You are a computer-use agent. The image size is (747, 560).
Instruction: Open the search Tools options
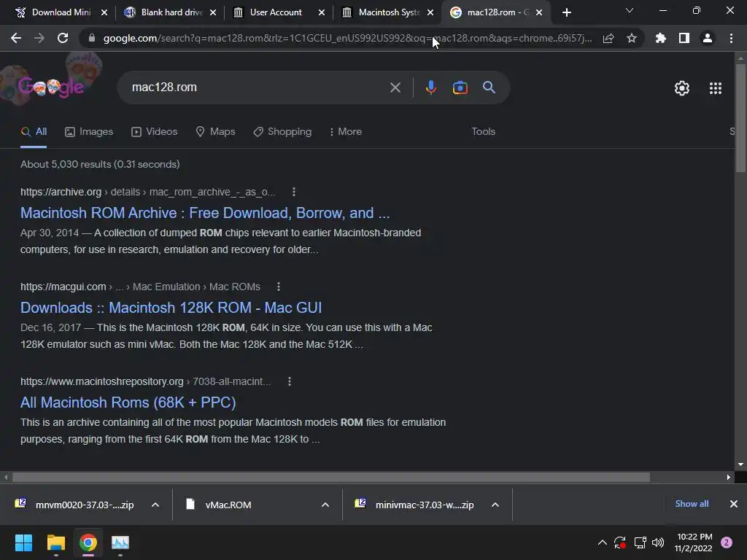(483, 132)
